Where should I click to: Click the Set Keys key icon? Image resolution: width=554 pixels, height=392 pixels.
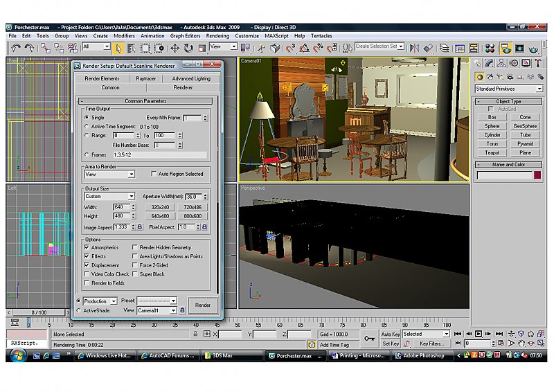369,339
